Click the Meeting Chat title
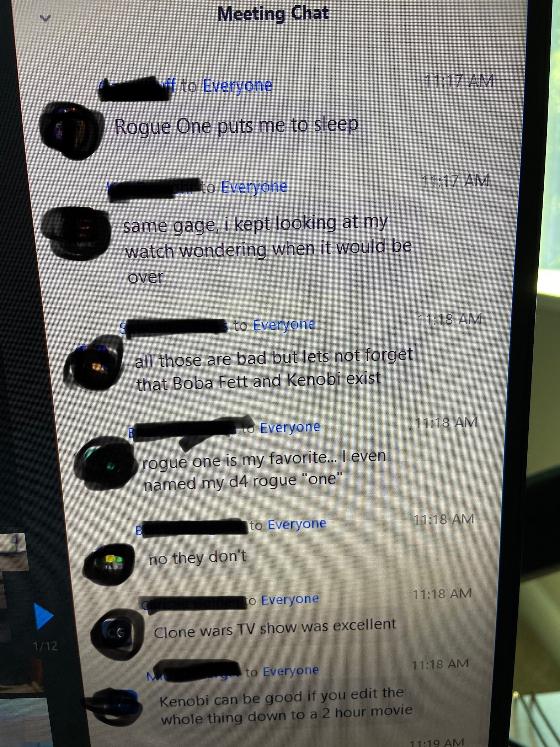The image size is (560, 747). tap(273, 14)
